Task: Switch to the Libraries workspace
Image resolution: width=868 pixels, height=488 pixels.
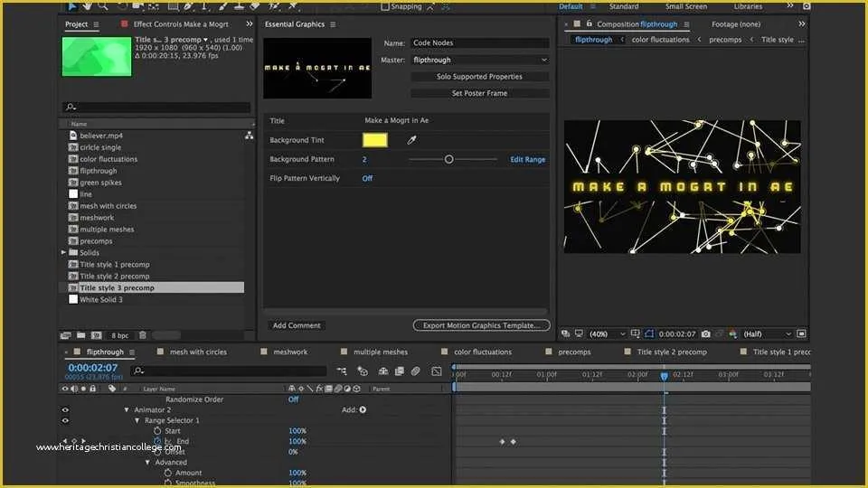Action: pos(748,6)
